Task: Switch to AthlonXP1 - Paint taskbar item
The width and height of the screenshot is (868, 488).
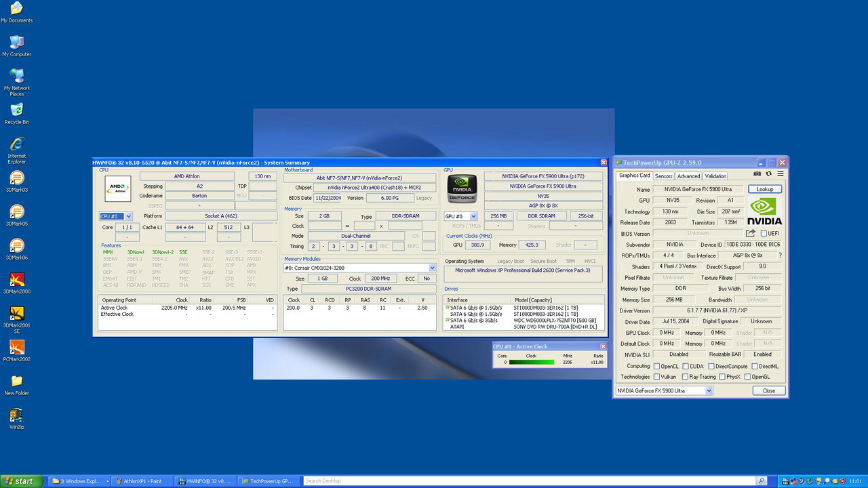Action: point(142,481)
